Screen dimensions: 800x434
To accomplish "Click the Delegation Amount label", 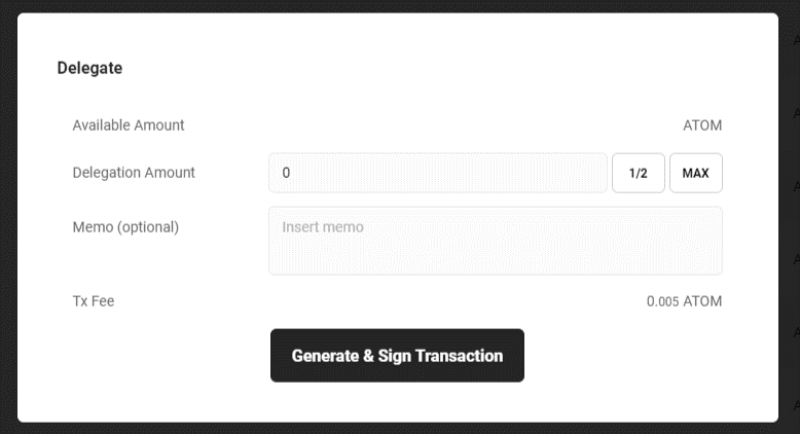I will [x=134, y=173].
